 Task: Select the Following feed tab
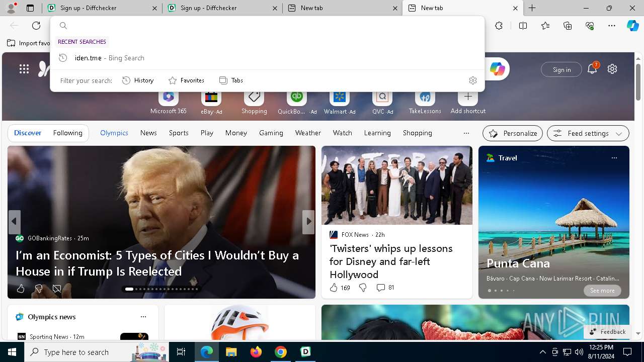click(x=67, y=133)
